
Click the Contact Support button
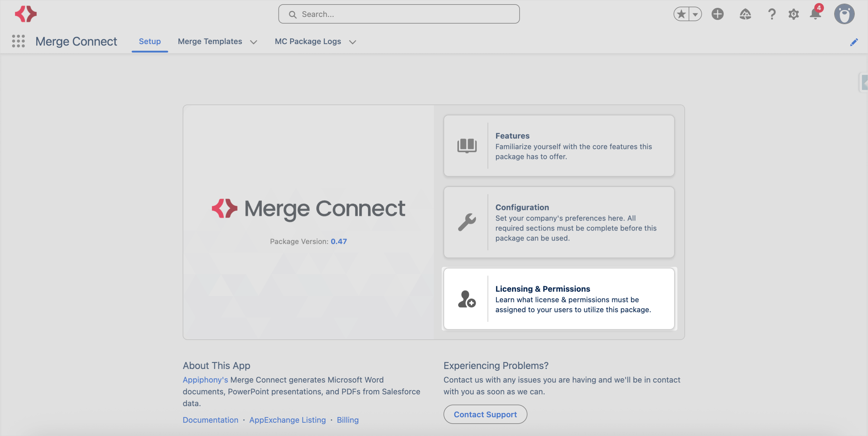coord(485,414)
